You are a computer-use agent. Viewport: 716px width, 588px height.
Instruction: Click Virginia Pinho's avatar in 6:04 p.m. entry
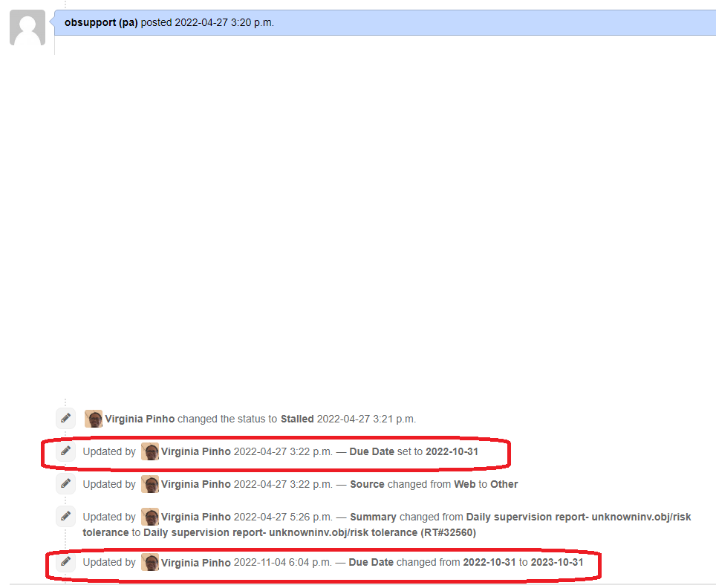150,562
